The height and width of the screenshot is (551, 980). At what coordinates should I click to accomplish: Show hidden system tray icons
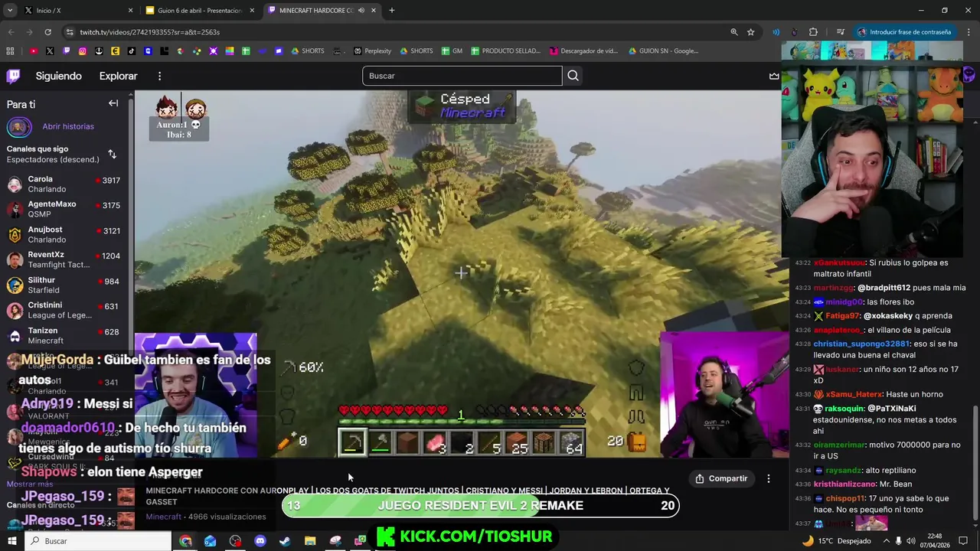coord(886,541)
